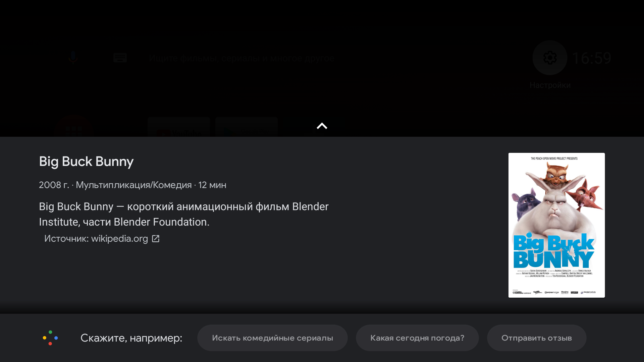Click 'Отправить отзыв' feedback button
644x362 pixels.
(x=537, y=338)
